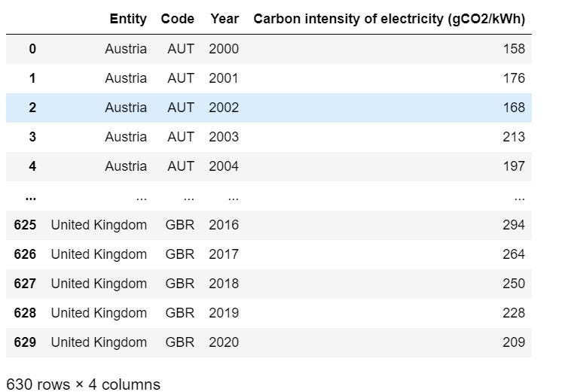The width and height of the screenshot is (562, 392).
Task: Click the '630 rows × 4 columns' summary
Action: [x=83, y=384]
